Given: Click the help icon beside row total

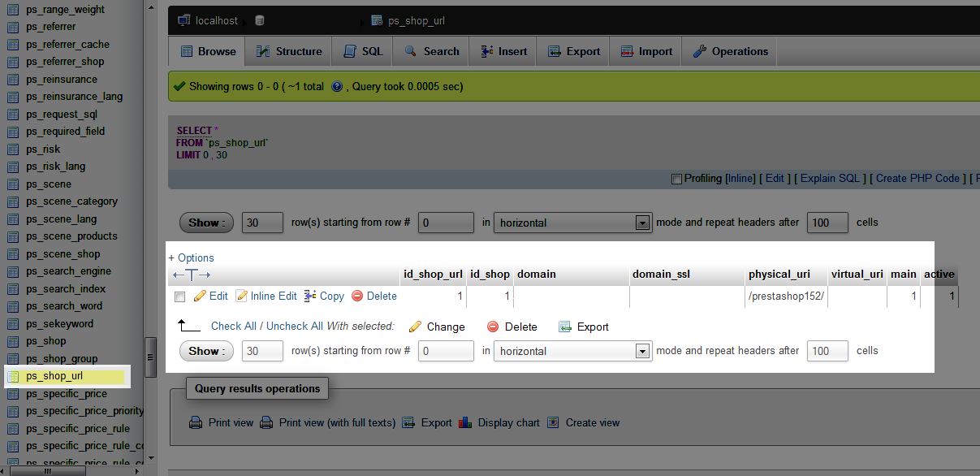Looking at the screenshot, I should click(337, 86).
